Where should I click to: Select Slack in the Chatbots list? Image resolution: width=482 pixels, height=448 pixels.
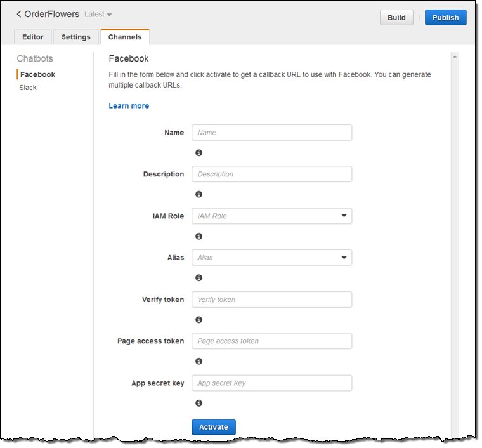[28, 88]
